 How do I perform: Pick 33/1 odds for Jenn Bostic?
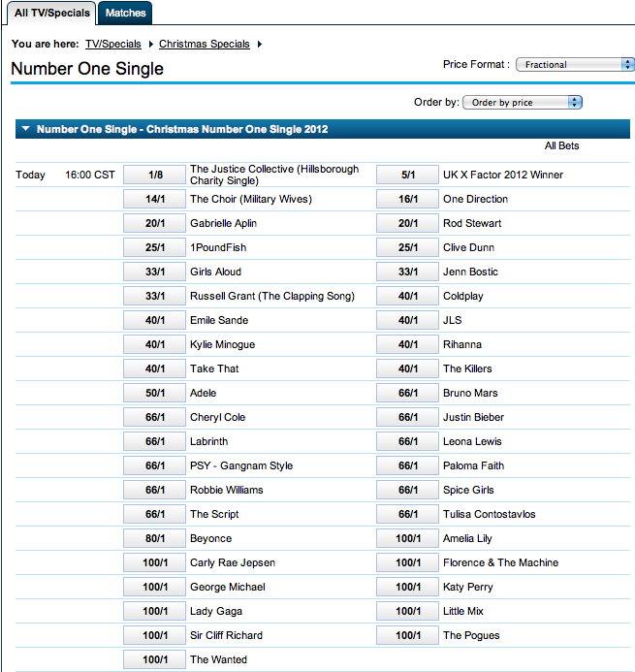pos(407,272)
